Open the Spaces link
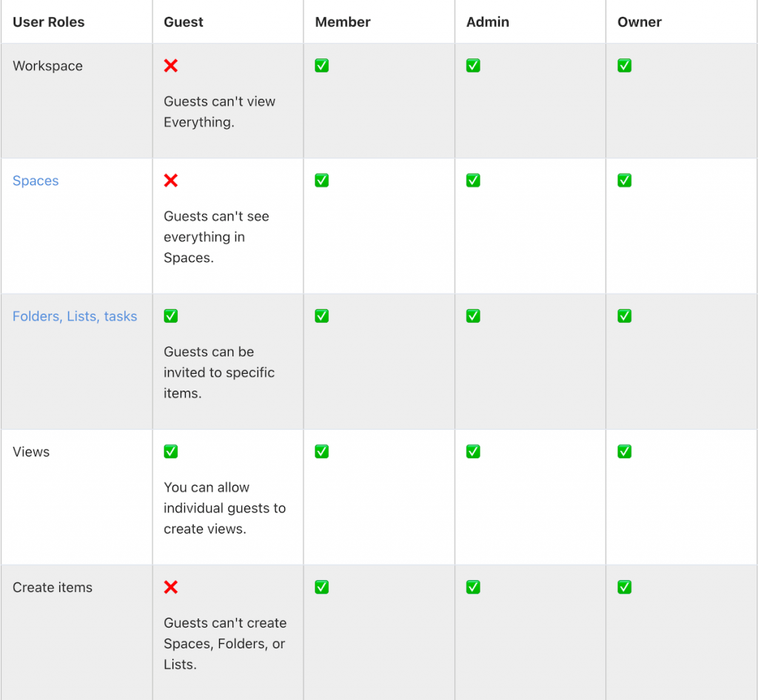The height and width of the screenshot is (700, 758). pyautogui.click(x=36, y=181)
